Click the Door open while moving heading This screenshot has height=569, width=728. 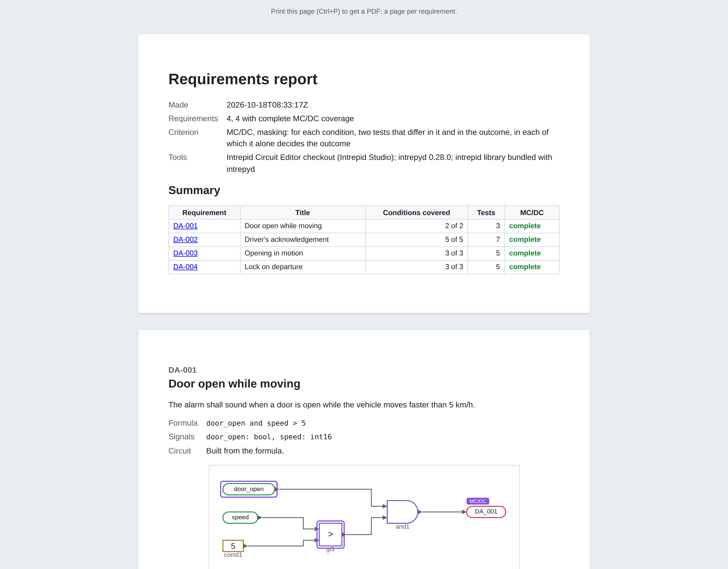(x=234, y=384)
